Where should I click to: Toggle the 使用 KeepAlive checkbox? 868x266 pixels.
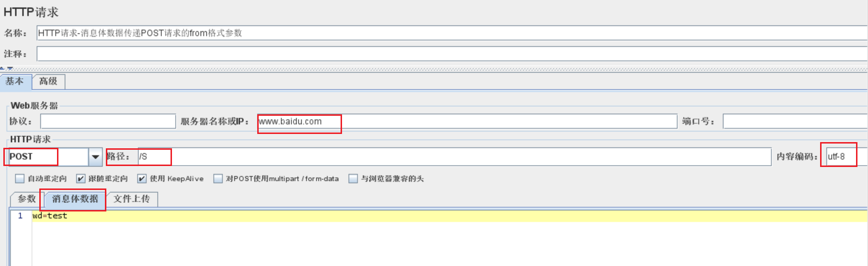[x=142, y=178]
